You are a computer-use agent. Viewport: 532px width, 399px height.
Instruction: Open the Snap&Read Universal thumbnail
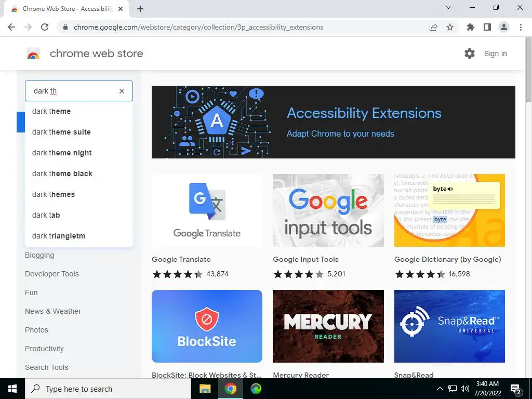(x=449, y=326)
